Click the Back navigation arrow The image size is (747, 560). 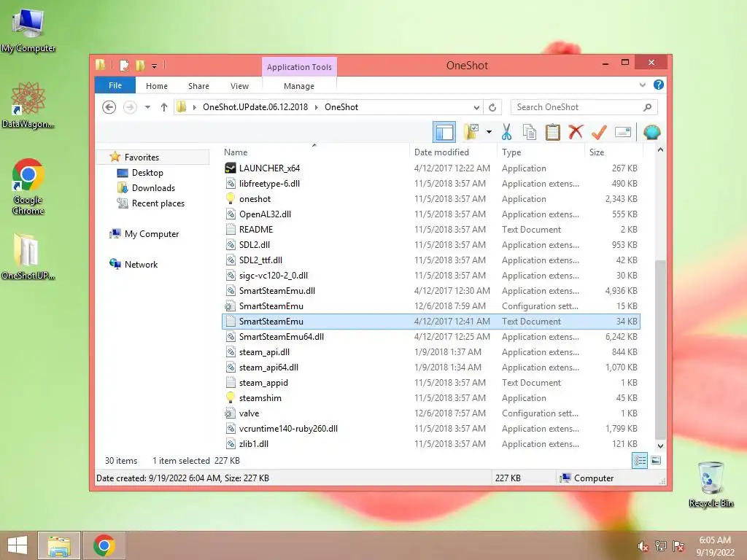109,107
